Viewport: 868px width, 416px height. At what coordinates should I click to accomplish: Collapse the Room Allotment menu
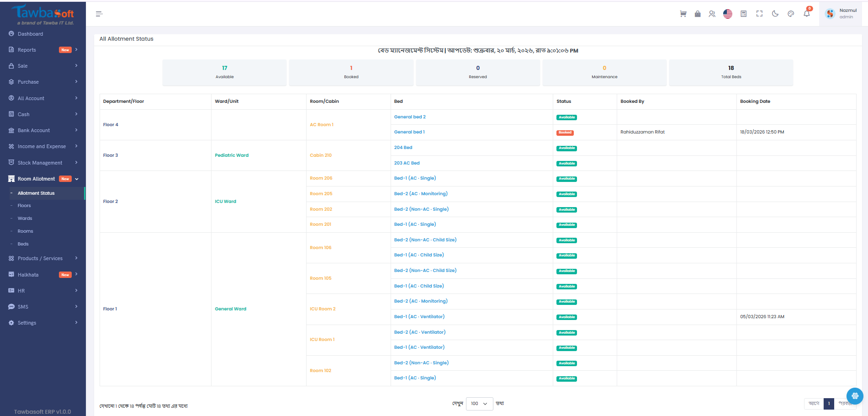[43, 179]
